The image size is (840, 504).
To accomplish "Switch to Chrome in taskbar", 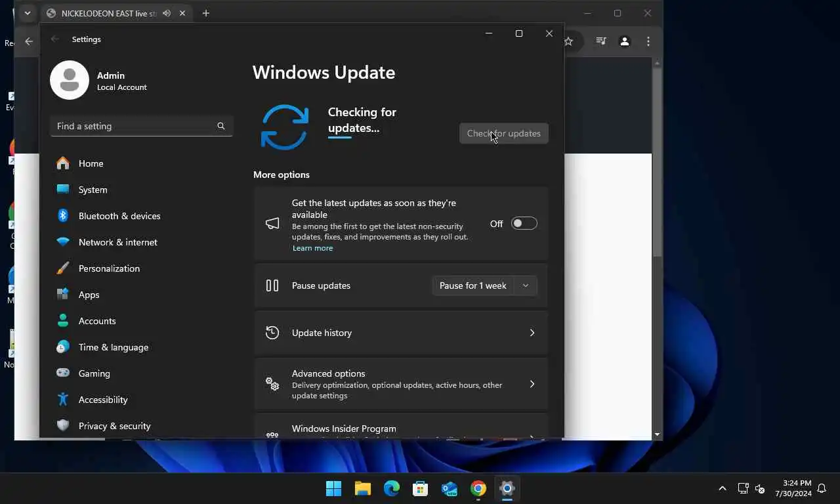I will pyautogui.click(x=478, y=488).
